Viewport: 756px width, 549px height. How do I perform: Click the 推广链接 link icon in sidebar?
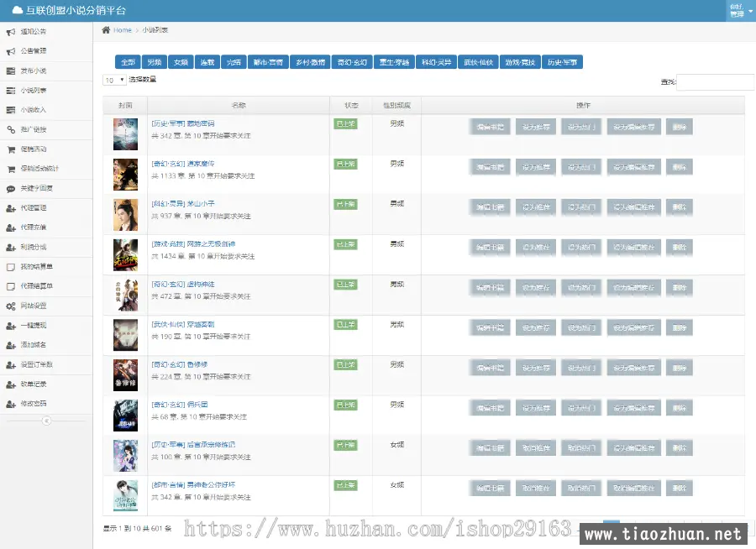pyautogui.click(x=11, y=129)
